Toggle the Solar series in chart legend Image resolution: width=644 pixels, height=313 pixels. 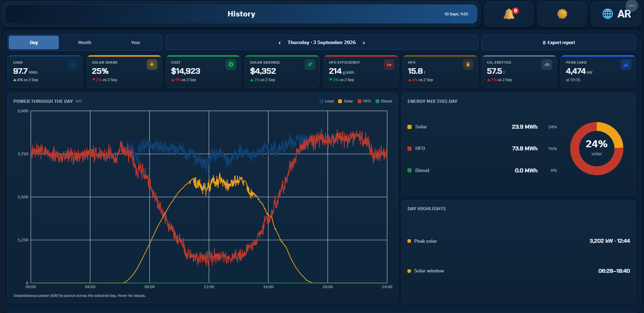coord(345,101)
